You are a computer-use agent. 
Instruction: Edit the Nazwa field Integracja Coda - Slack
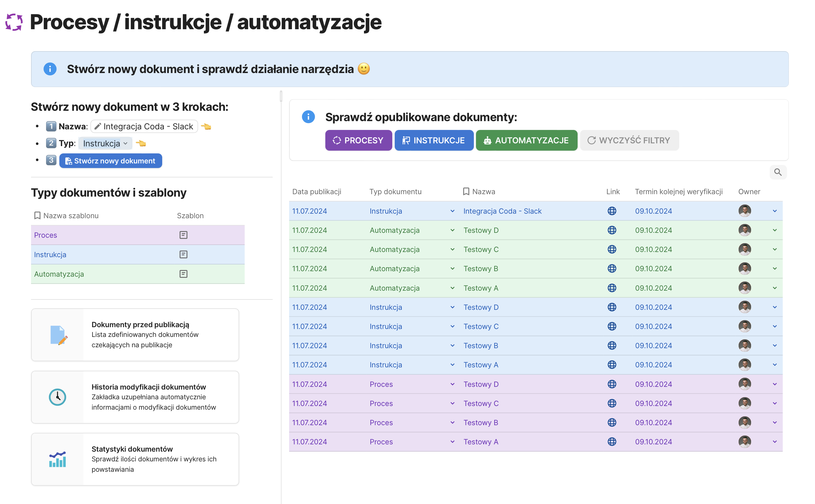tap(144, 126)
